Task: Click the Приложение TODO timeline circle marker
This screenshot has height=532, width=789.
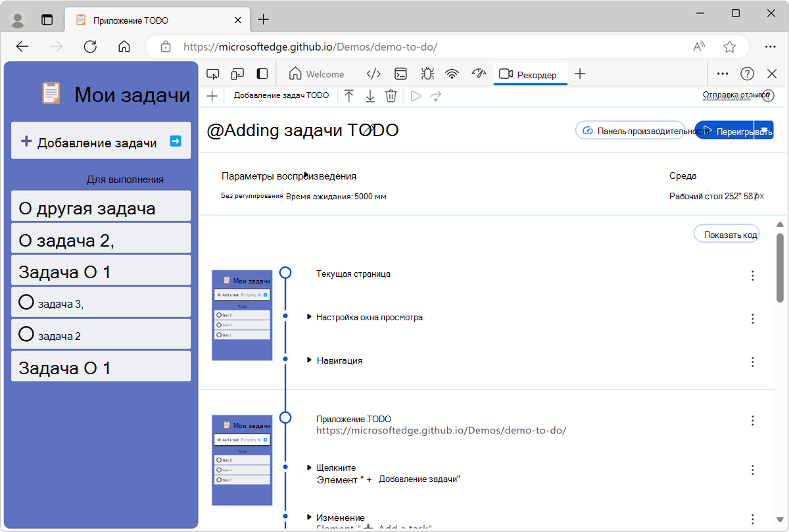Action: [x=285, y=417]
